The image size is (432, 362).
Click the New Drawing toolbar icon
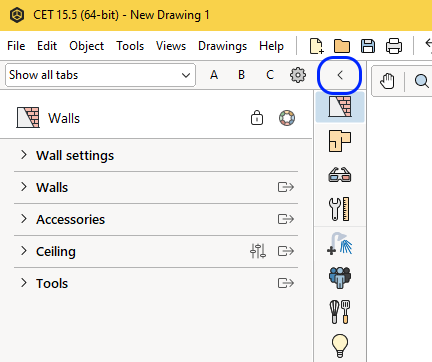[316, 46]
